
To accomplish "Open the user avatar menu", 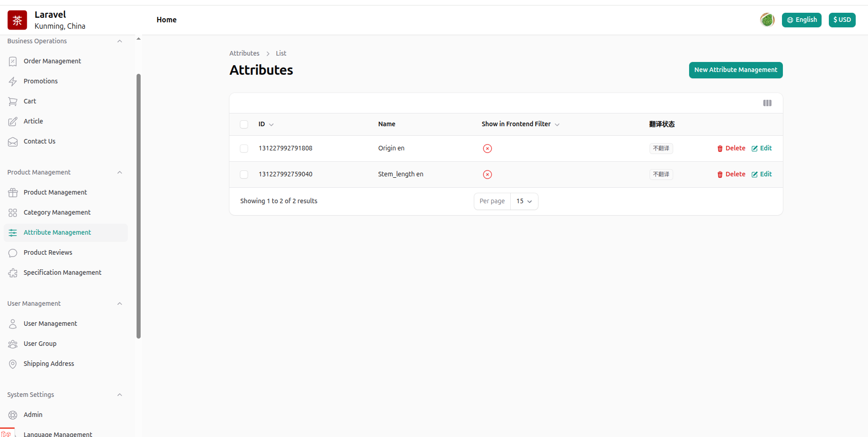I will tap(767, 20).
